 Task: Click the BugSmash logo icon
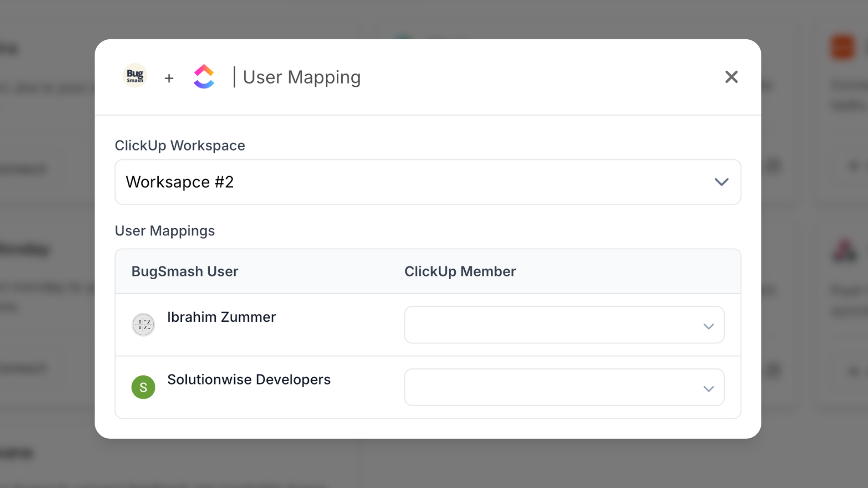pos(135,76)
